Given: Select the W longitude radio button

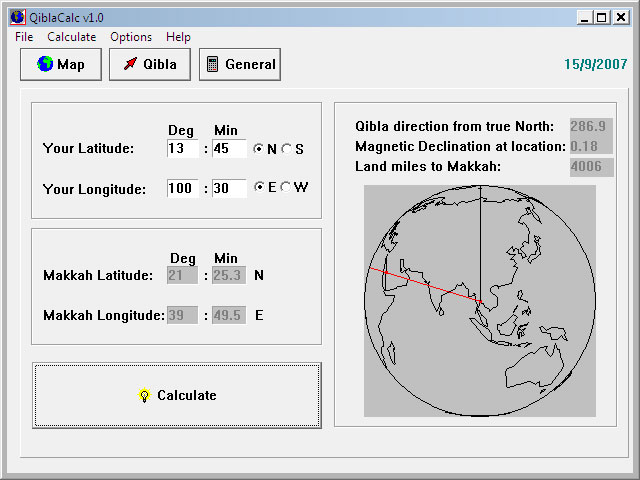Looking at the screenshot, I should pyautogui.click(x=287, y=187).
